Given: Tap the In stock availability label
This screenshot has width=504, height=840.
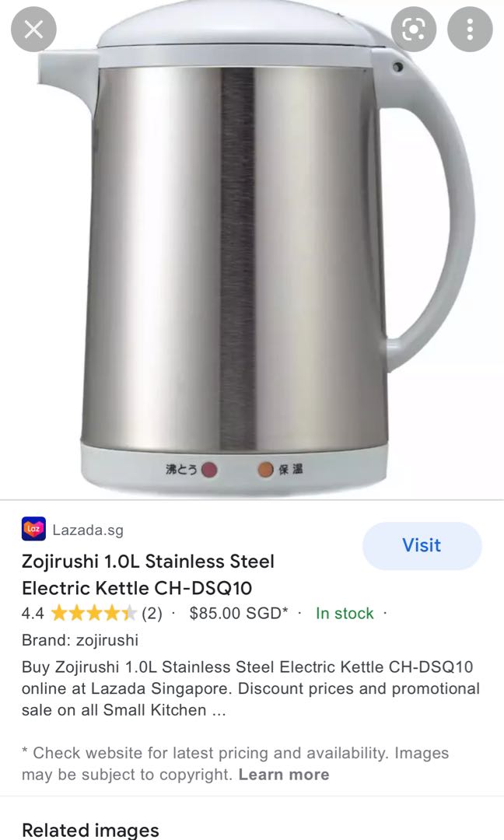Looking at the screenshot, I should pos(345,613).
